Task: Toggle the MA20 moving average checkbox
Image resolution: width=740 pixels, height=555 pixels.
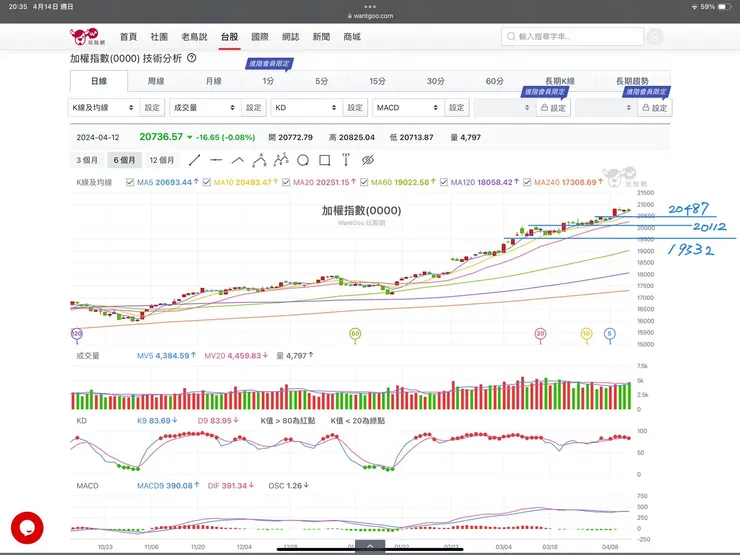Action: 286,182
